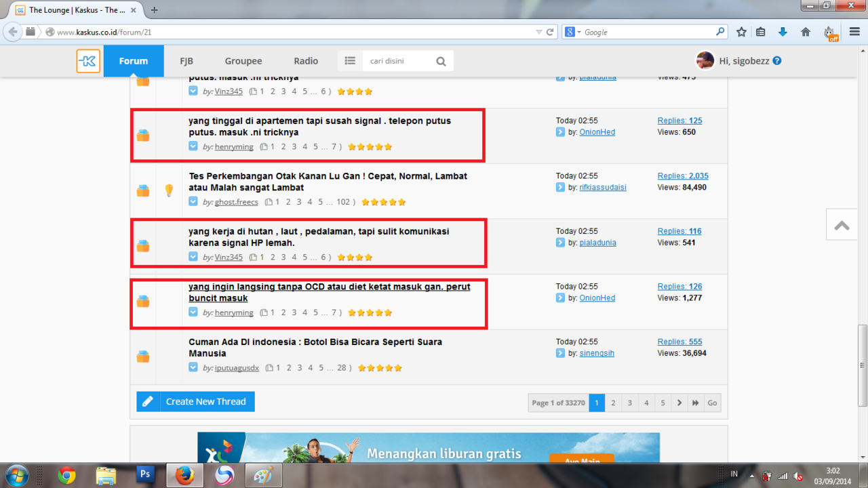Screen dimensions: 868x488
Task: Open Chrome from the taskbar
Action: tap(66, 476)
